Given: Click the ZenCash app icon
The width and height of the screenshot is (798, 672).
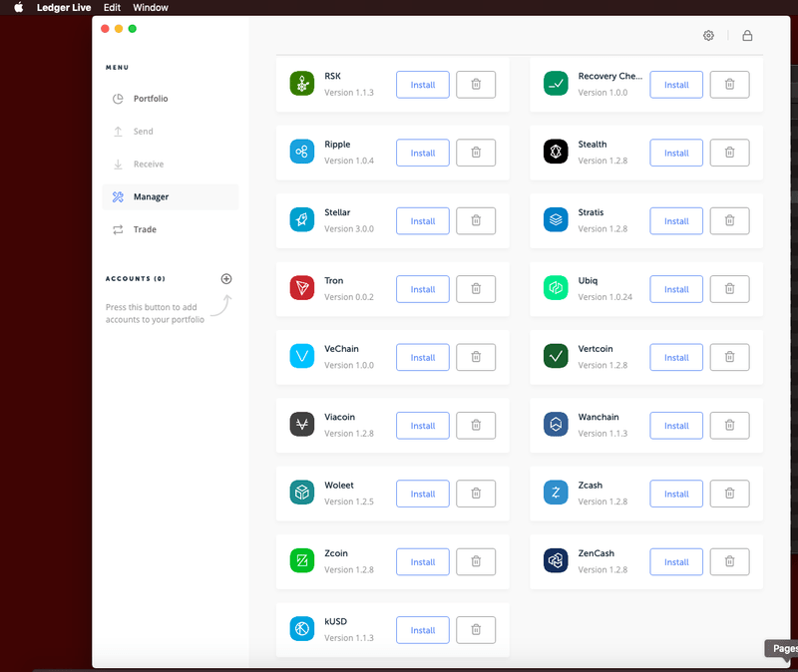Looking at the screenshot, I should click(x=556, y=561).
